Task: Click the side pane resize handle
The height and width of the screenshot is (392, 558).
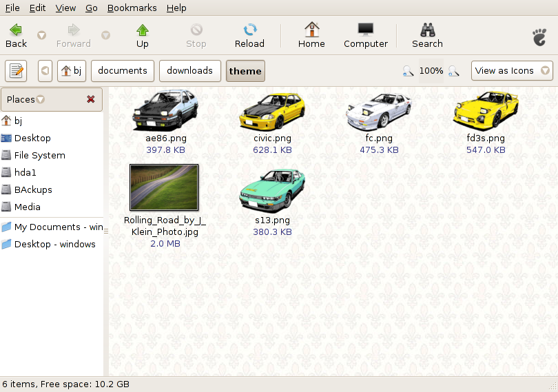Action: click(x=106, y=231)
